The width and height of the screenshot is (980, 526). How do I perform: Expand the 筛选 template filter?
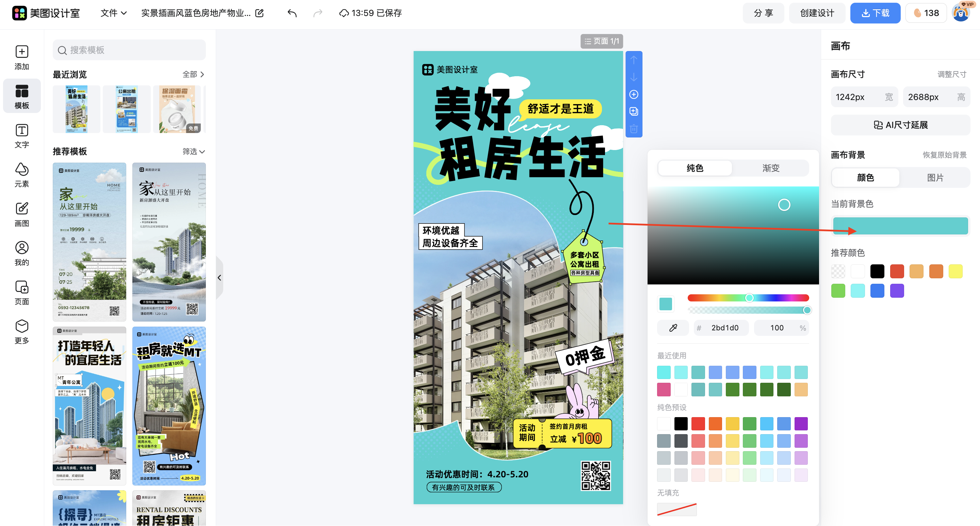point(193,151)
